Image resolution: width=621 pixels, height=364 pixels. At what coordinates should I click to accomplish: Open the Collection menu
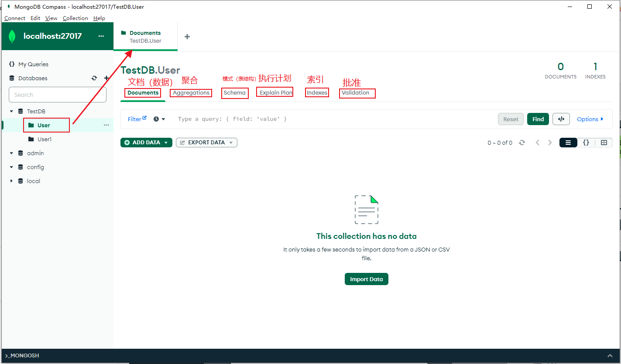pyautogui.click(x=75, y=18)
